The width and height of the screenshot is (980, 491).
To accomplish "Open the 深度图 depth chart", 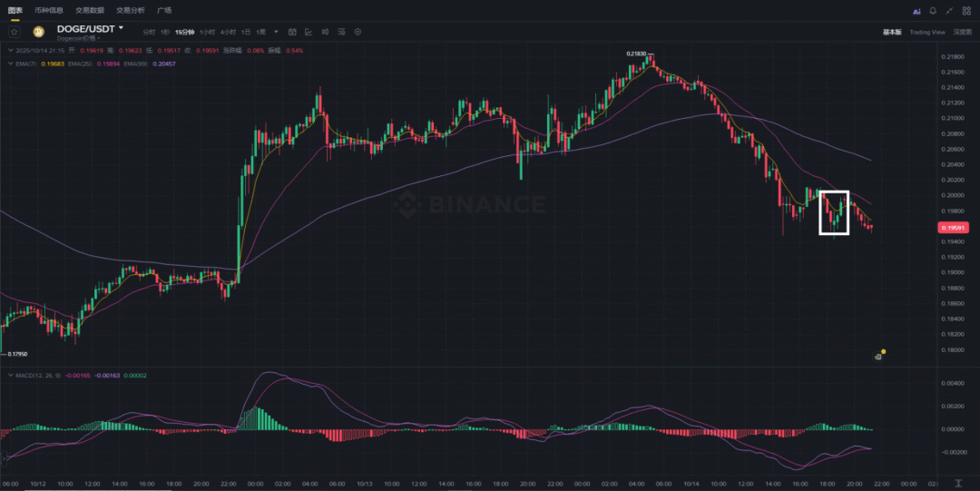I will (962, 32).
